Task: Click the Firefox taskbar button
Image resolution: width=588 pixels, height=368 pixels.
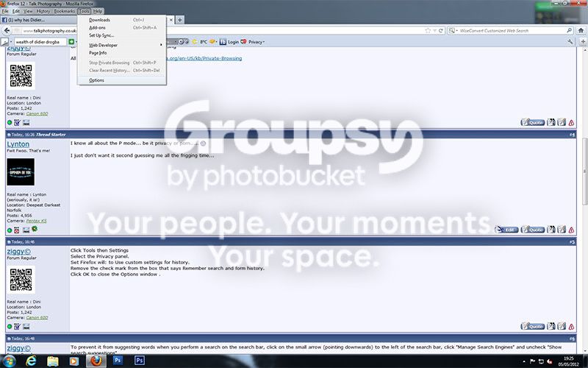Action: pyautogui.click(x=96, y=361)
